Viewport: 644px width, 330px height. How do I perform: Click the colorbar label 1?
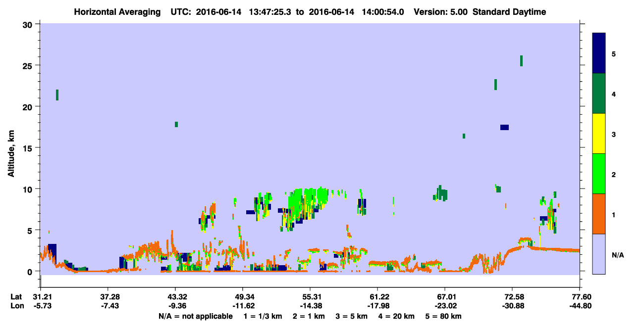[614, 214]
